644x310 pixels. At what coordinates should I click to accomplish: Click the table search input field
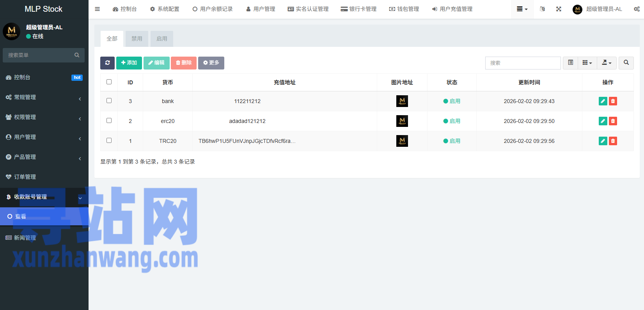pyautogui.click(x=523, y=63)
